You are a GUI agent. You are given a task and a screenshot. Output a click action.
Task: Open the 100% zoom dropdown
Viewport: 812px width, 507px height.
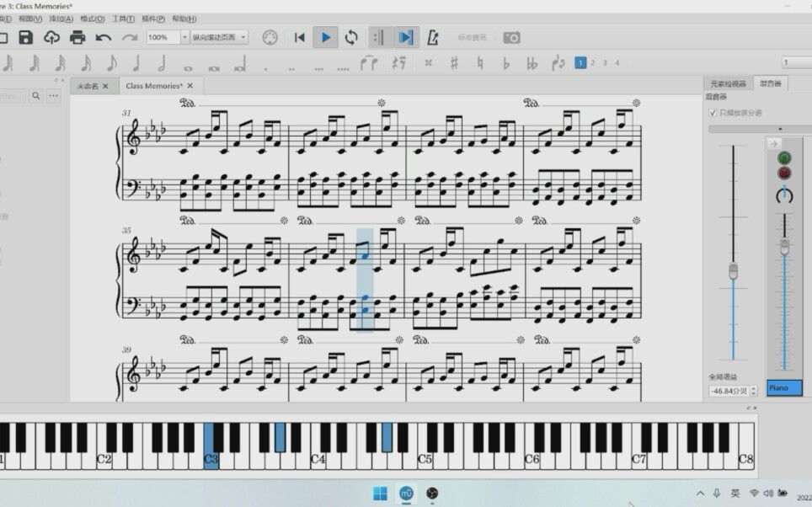point(184,37)
